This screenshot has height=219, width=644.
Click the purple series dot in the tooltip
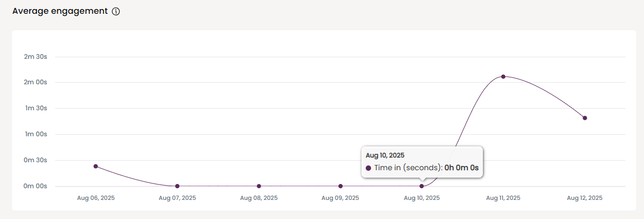[368, 168]
